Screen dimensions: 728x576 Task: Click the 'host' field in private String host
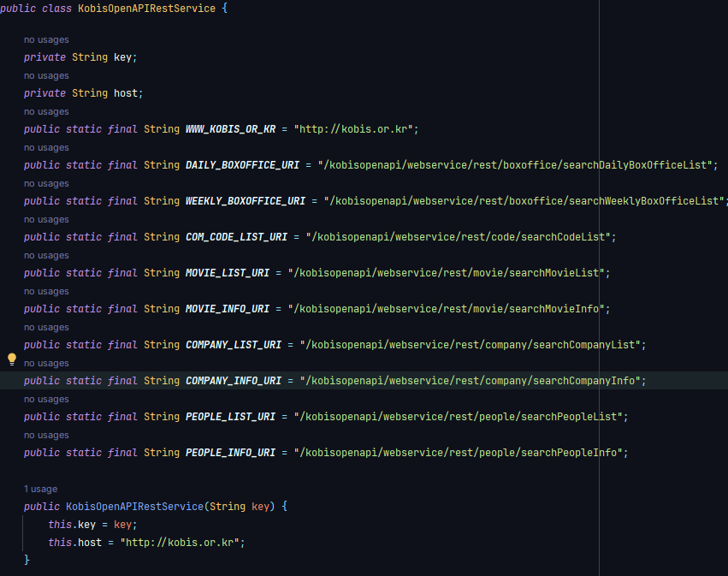point(126,93)
